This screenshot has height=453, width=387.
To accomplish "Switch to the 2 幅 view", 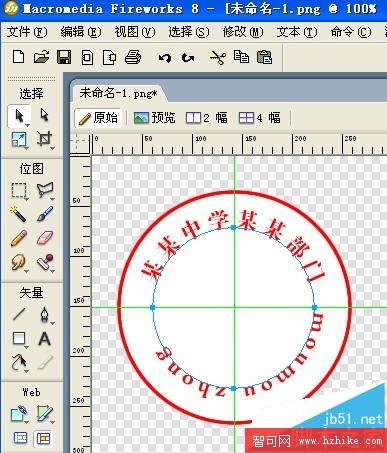I will (x=207, y=118).
